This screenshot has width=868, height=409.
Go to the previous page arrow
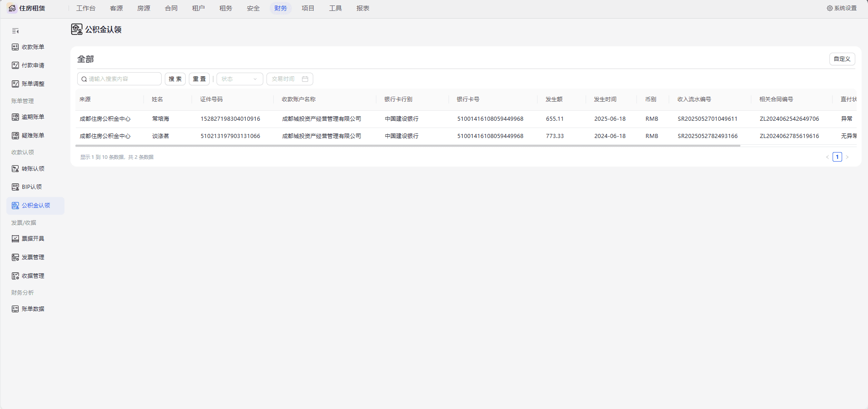pos(827,157)
